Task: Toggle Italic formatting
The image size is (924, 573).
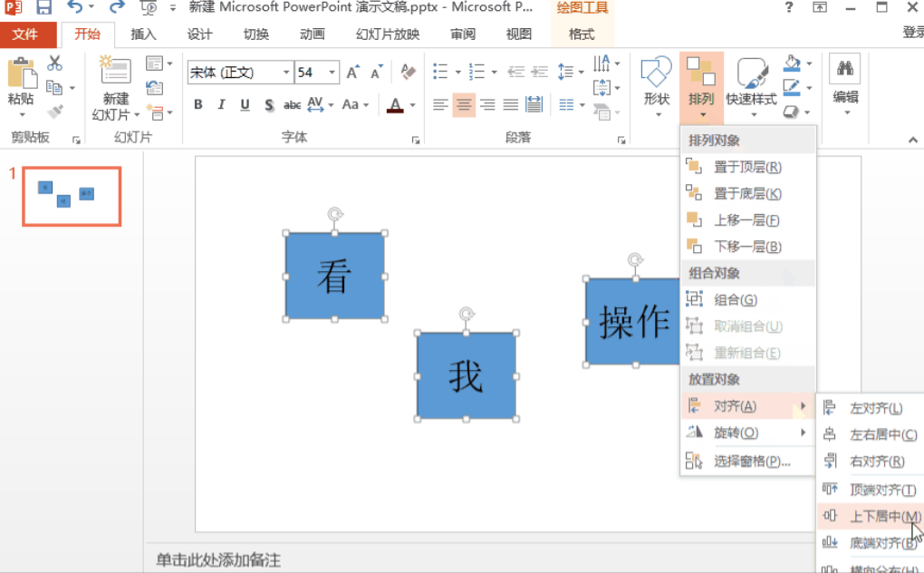Action: [x=222, y=105]
